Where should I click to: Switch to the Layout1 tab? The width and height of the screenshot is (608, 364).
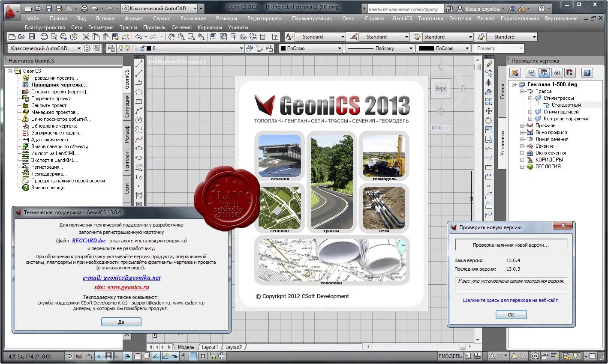click(x=210, y=347)
